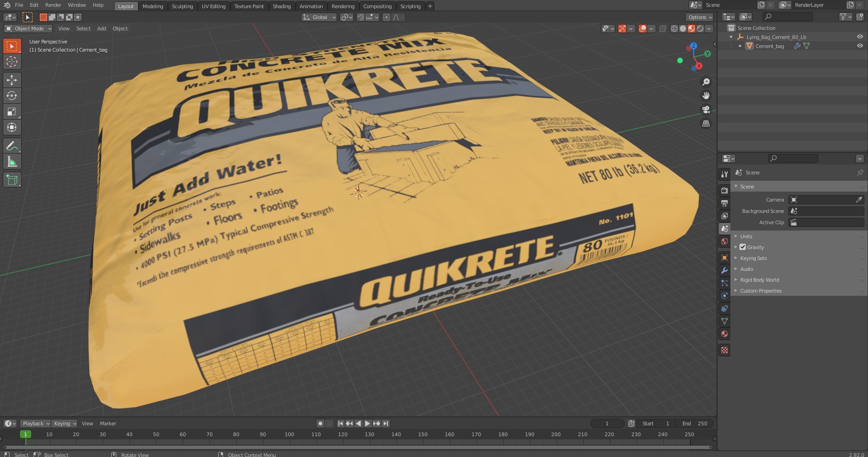Toggle proportional editing button
The height and width of the screenshot is (457, 868).
(386, 17)
